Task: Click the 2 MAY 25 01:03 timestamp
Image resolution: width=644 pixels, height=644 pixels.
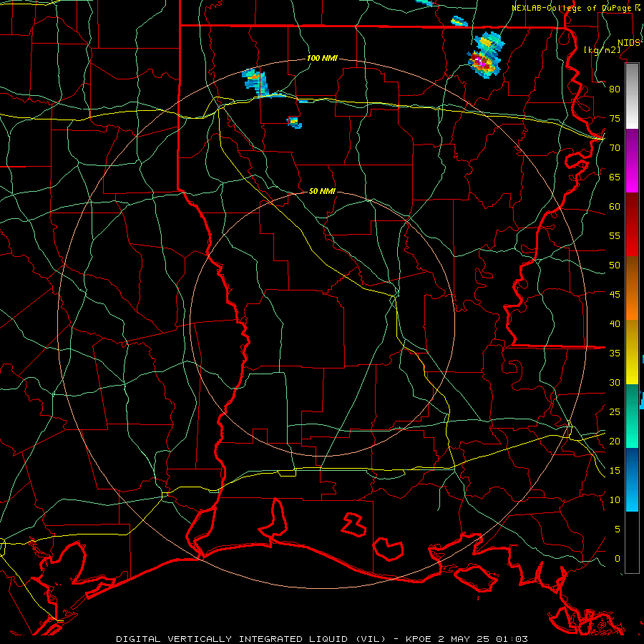Action: (x=483, y=639)
